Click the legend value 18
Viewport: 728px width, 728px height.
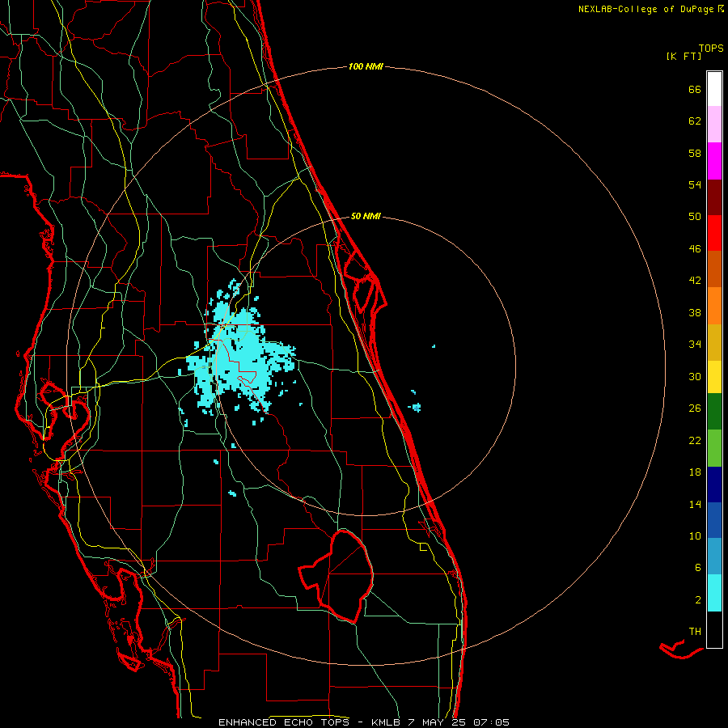coord(695,472)
